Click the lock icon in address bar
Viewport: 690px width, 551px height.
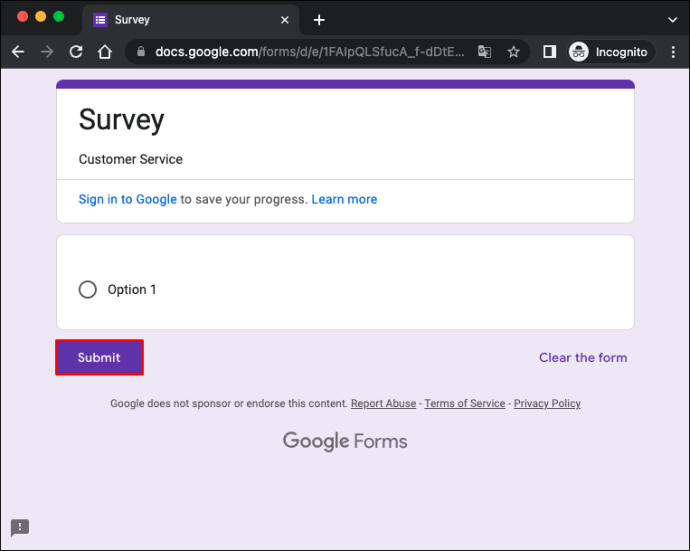click(x=141, y=52)
